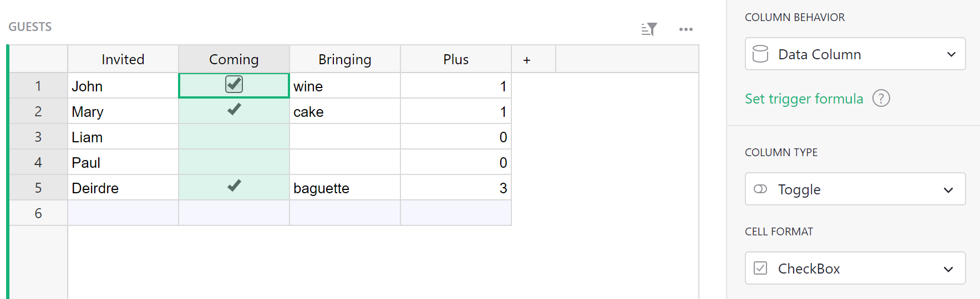The image size is (980, 299).
Task: Click the plus icon to add a column
Action: pyautogui.click(x=527, y=59)
